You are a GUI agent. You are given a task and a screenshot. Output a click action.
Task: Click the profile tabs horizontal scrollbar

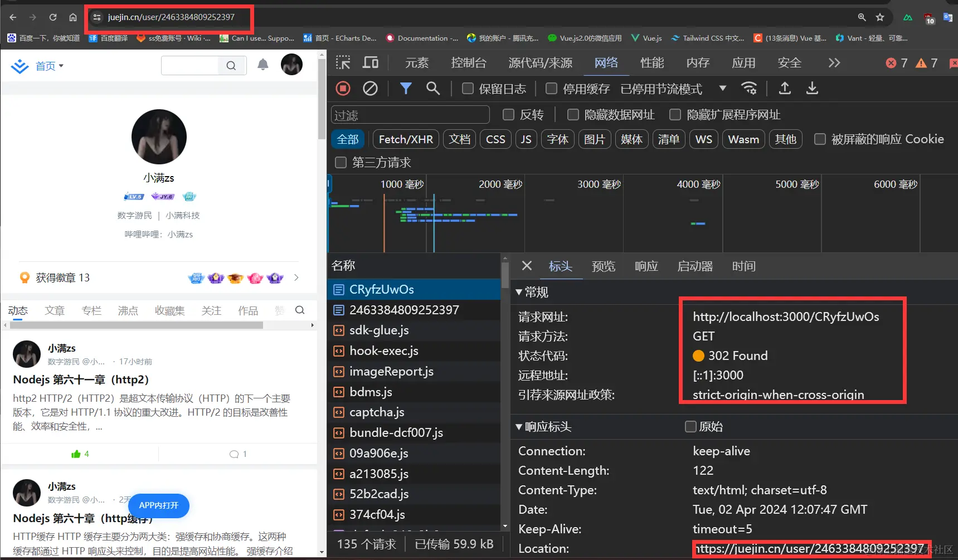click(x=137, y=325)
